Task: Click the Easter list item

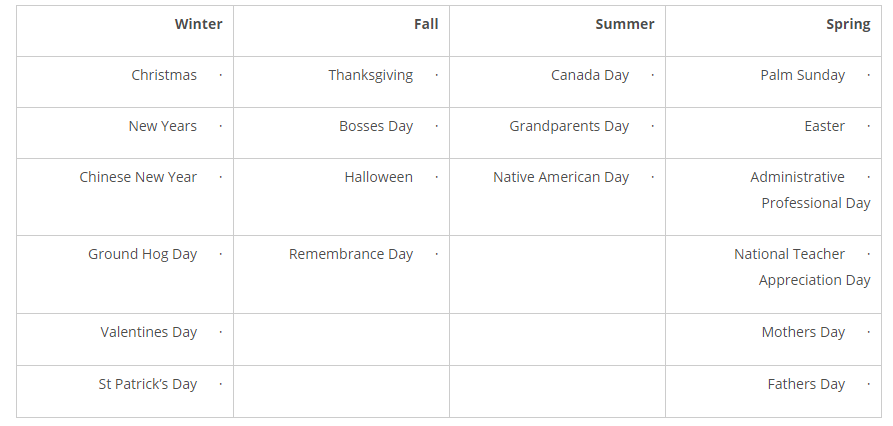Action: point(824,126)
